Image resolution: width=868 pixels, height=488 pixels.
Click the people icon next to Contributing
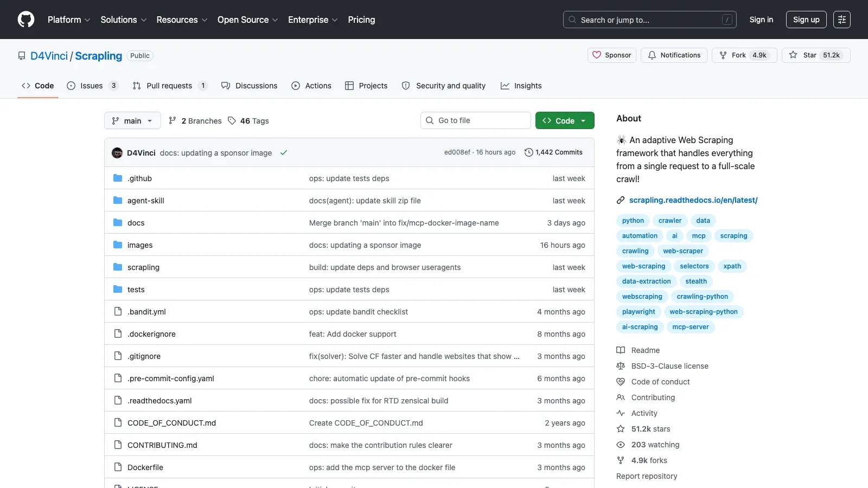(x=621, y=397)
